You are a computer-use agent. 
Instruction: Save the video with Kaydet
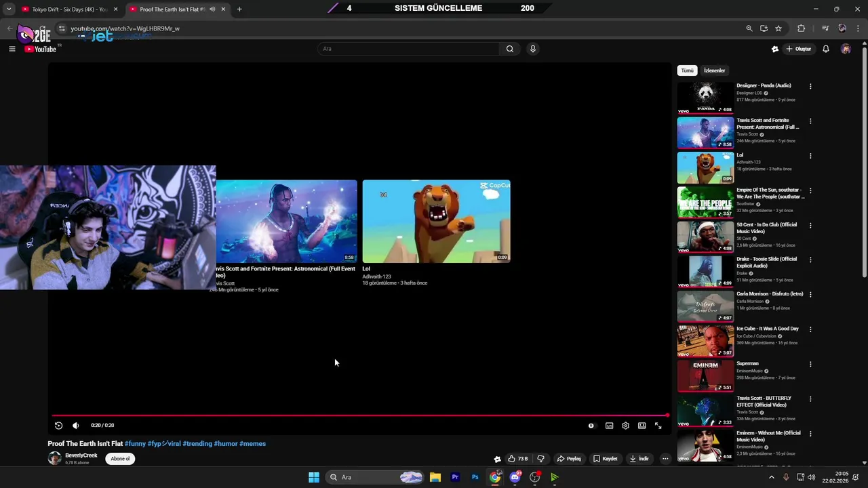coord(605,459)
